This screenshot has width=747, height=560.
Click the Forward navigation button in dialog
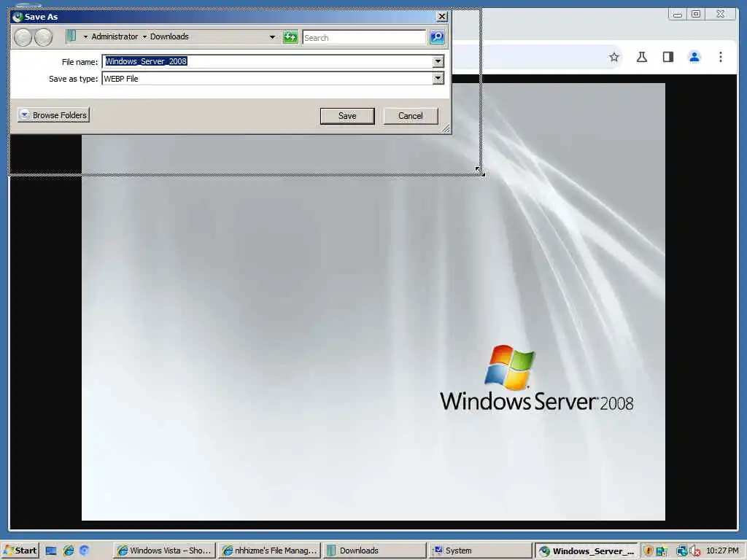coord(44,37)
